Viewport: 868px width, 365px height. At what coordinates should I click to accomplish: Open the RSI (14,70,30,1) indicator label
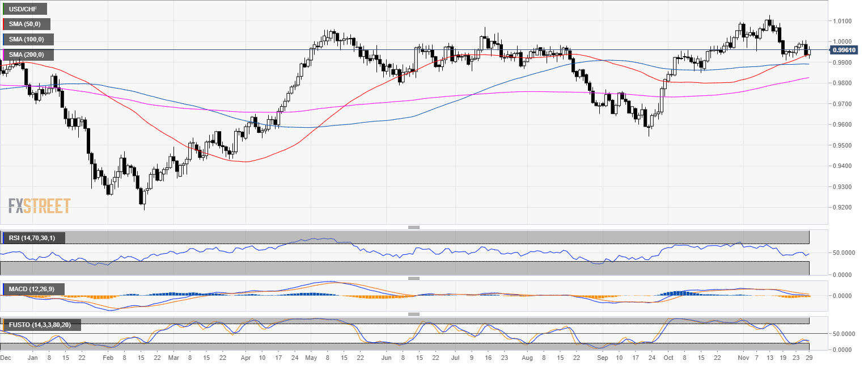[x=33, y=238]
